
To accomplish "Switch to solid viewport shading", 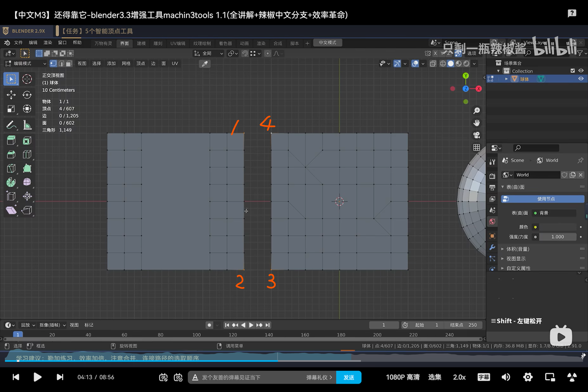I will (451, 64).
